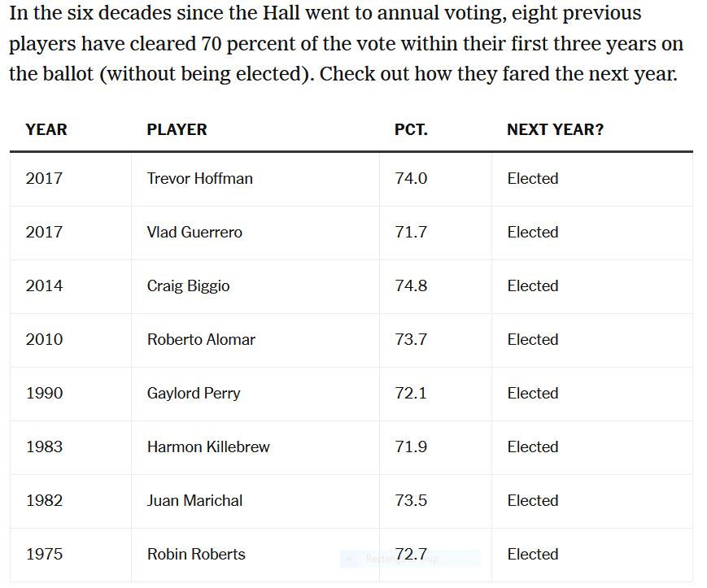Select the Craig Biggio player cell
Image resolution: width=707 pixels, height=588 pixels.
(x=188, y=285)
